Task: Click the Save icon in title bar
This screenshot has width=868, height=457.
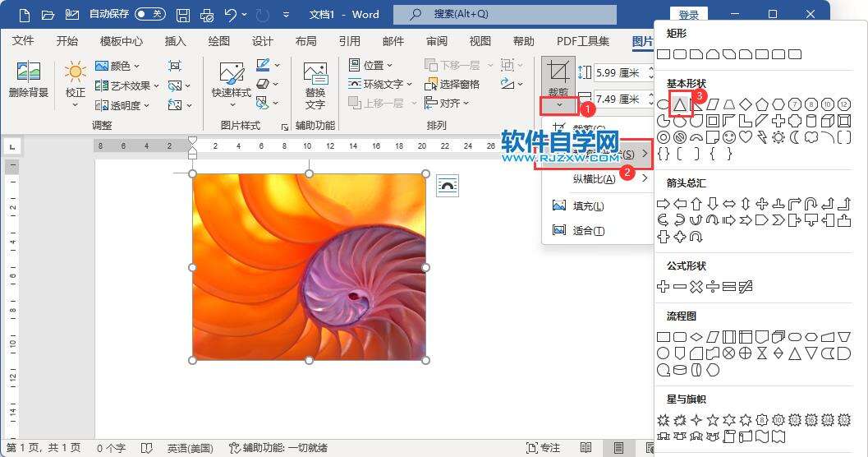Action: click(x=183, y=15)
